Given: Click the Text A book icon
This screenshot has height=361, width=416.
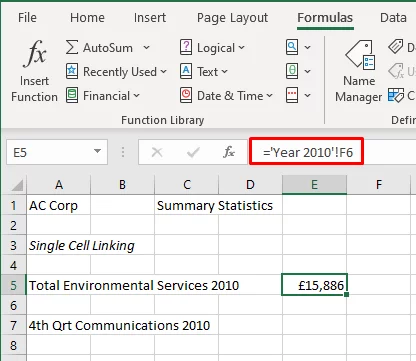Looking at the screenshot, I should [186, 71].
